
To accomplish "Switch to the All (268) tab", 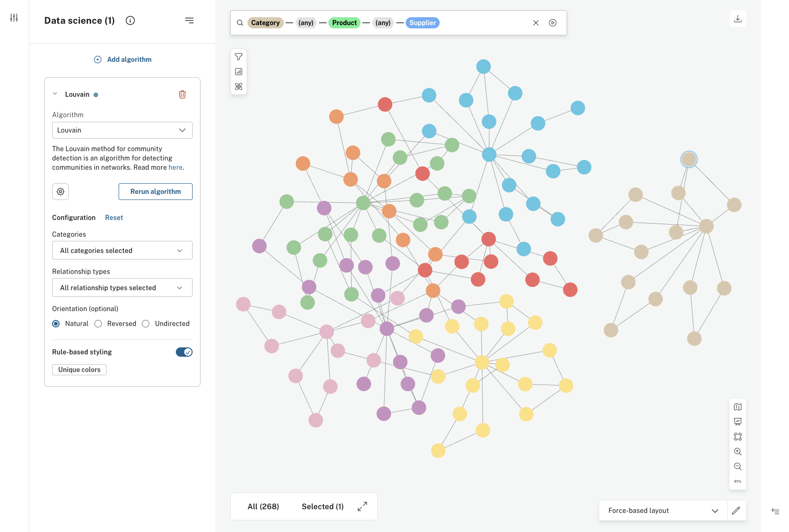I will click(263, 506).
